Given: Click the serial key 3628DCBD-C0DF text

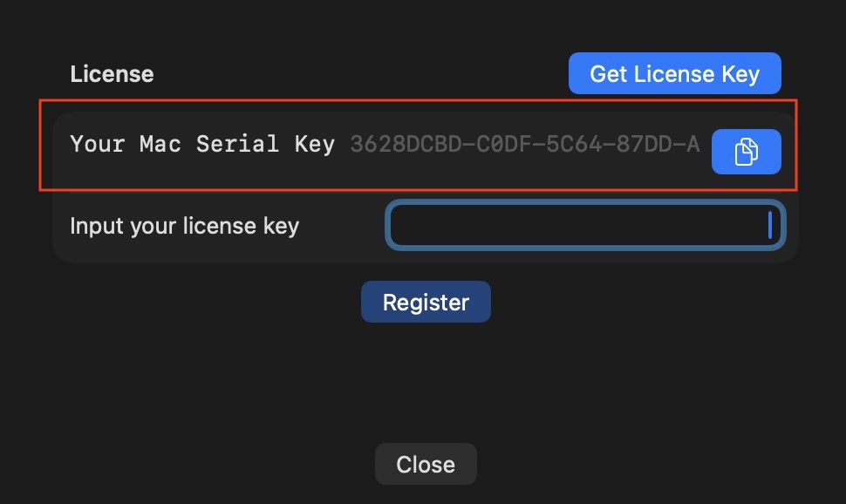Looking at the screenshot, I should pyautogui.click(x=524, y=145).
